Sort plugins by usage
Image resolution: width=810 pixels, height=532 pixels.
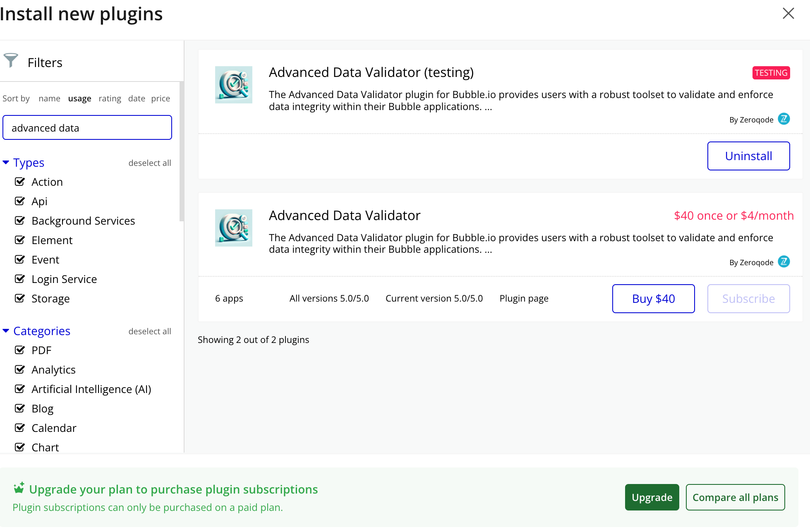tap(79, 98)
